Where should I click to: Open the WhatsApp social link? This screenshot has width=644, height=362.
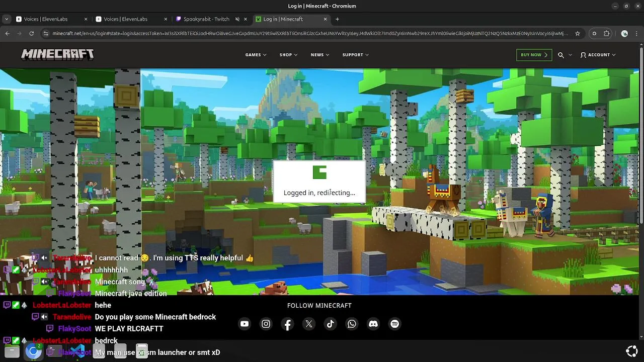click(x=352, y=324)
